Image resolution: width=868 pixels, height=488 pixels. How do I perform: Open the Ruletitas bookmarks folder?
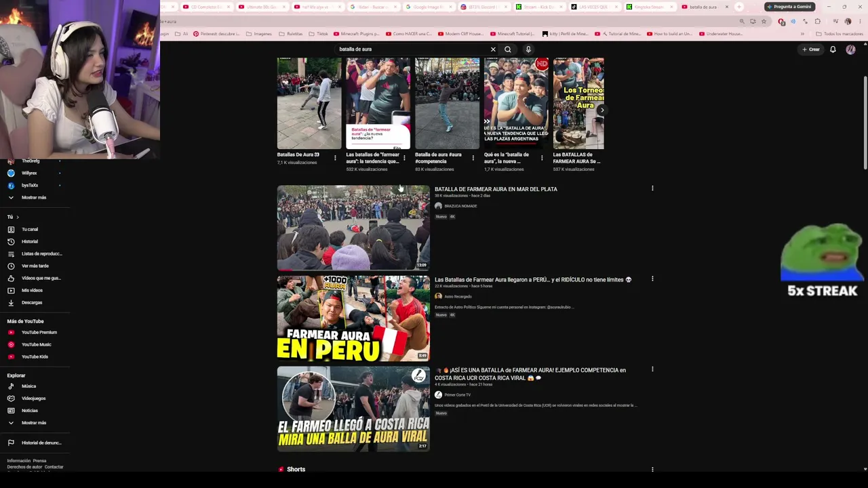(291, 34)
